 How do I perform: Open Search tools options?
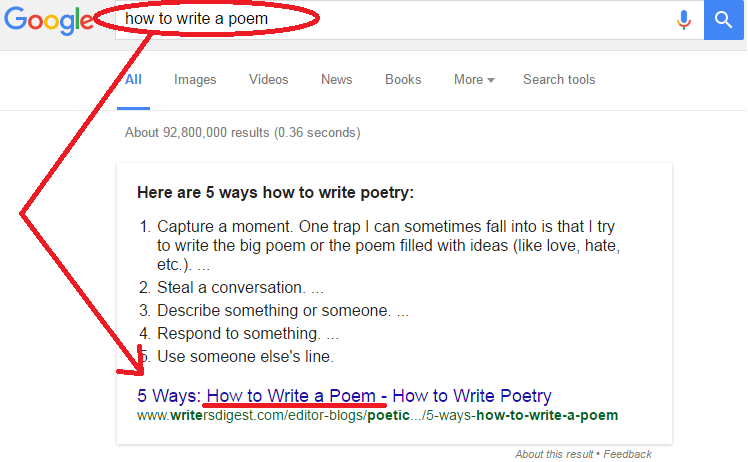pyautogui.click(x=559, y=80)
